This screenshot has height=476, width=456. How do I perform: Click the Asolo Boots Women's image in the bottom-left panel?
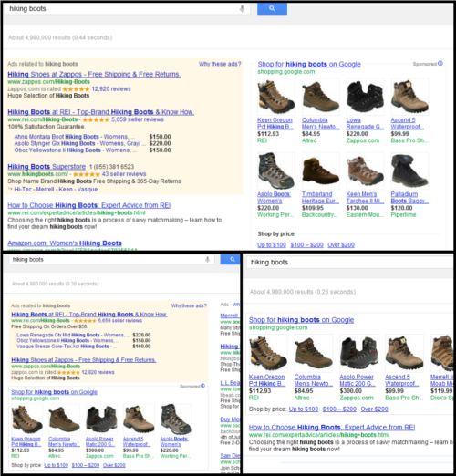(176, 419)
